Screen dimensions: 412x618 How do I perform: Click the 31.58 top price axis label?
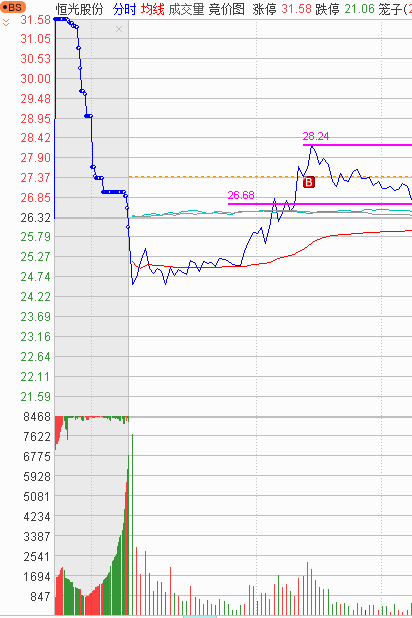pos(36,19)
